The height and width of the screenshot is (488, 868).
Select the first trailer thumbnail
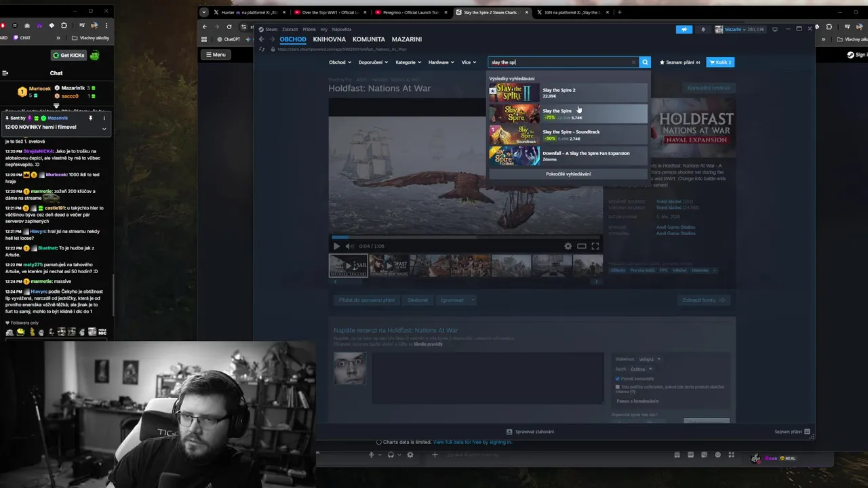(348, 266)
